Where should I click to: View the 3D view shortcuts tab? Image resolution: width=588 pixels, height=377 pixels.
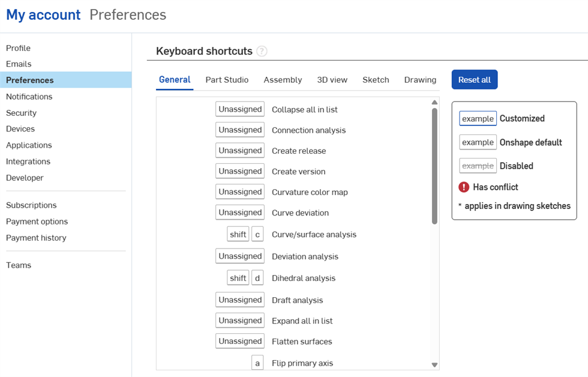point(332,79)
